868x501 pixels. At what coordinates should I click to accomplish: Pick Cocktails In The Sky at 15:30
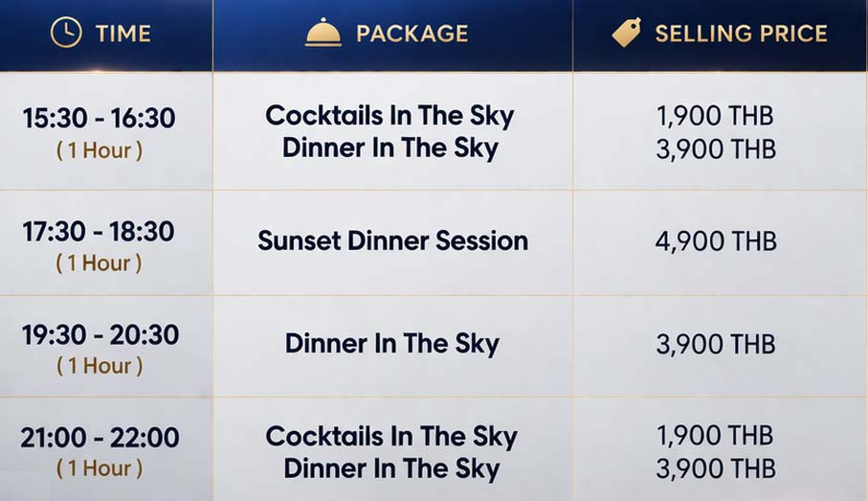coord(389,116)
